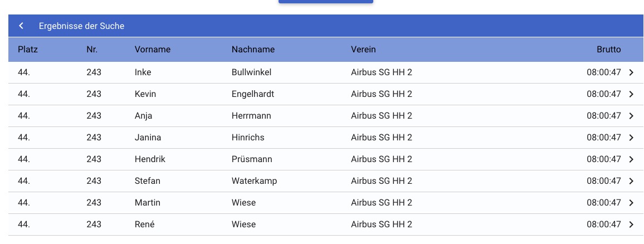Click the chevron for Martin Wiese

[x=631, y=203]
